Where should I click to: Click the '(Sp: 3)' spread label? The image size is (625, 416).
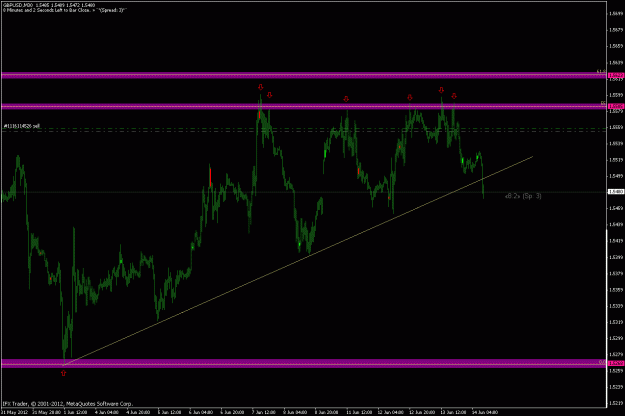point(532,196)
